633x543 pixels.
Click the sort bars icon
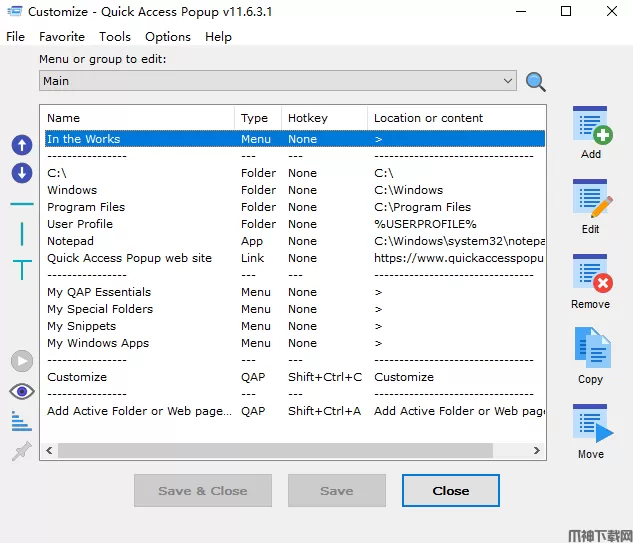(21, 421)
